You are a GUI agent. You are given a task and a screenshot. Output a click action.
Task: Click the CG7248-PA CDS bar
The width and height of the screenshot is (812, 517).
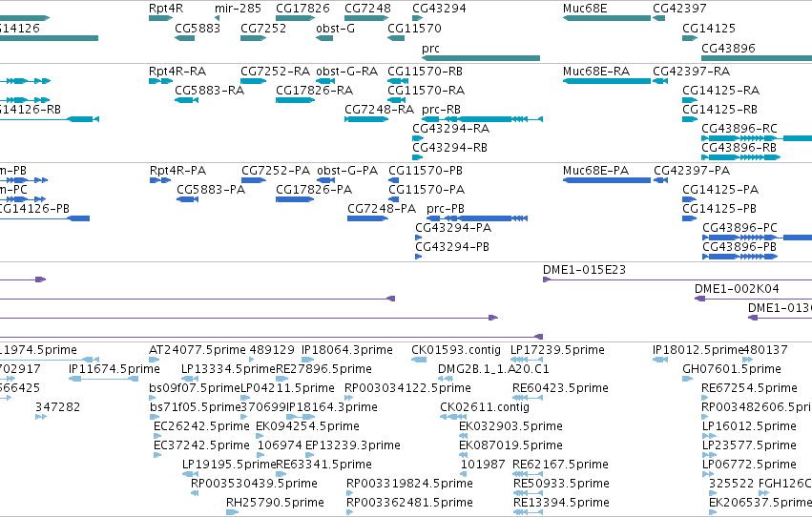(x=367, y=218)
